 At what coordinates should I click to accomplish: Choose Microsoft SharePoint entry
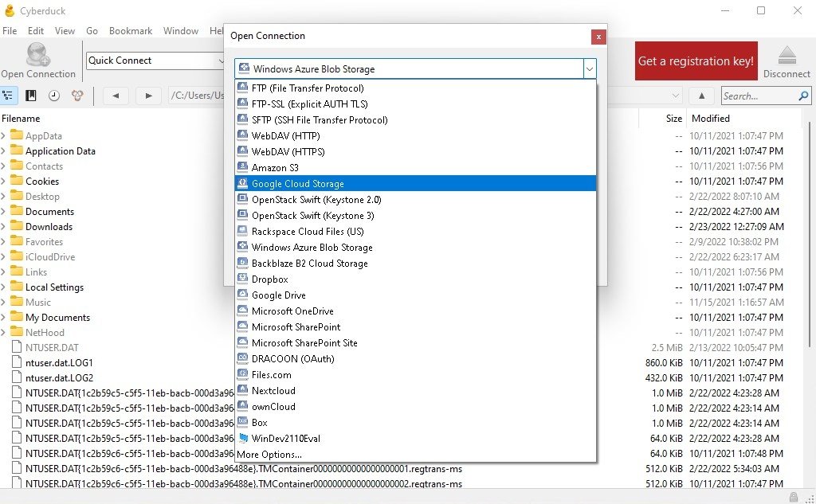pyautogui.click(x=415, y=326)
